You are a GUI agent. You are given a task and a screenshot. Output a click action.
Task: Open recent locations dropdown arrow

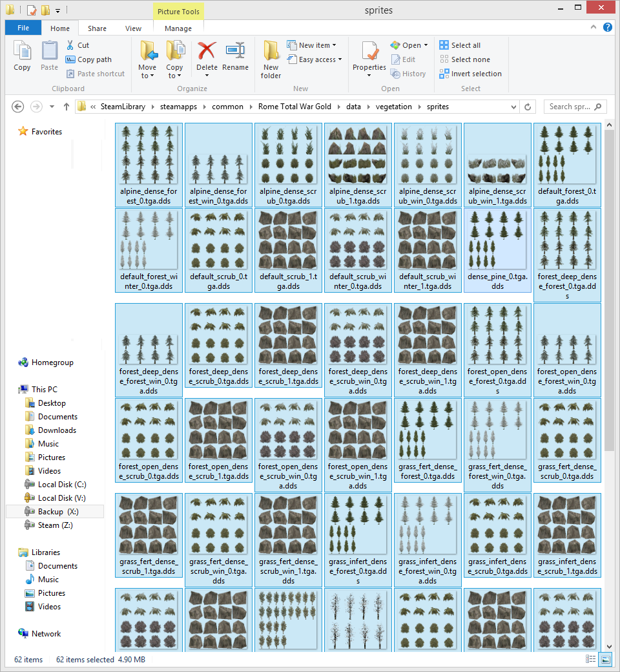point(52,107)
